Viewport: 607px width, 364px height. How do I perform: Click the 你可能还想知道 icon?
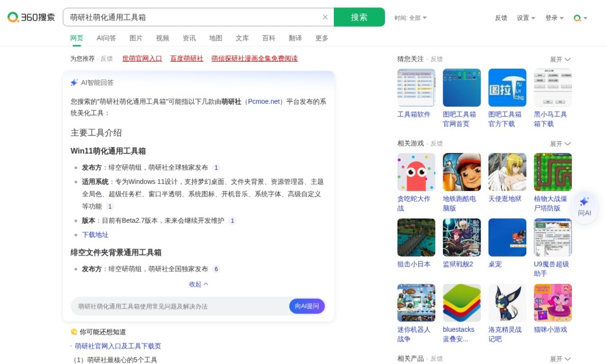click(x=73, y=331)
